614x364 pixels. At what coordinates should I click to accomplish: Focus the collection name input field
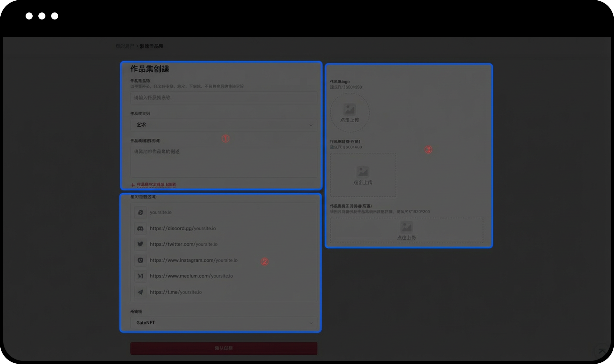pyautogui.click(x=224, y=98)
